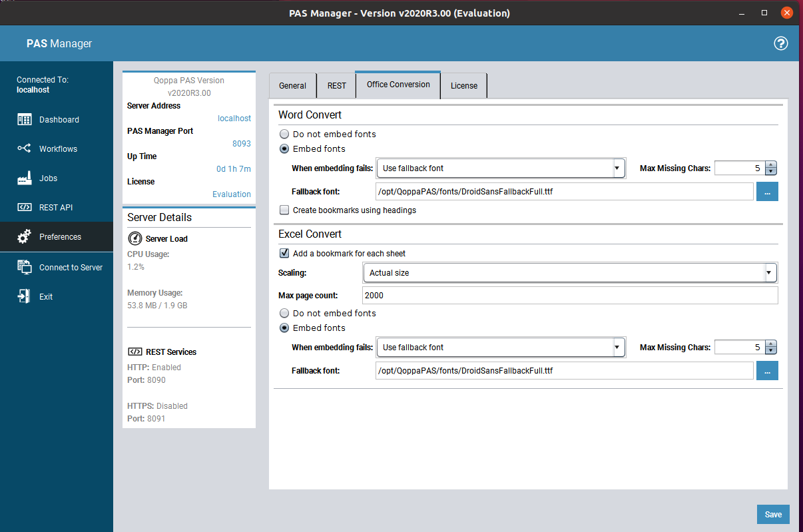Browse for Excel fallback font file
Image resolution: width=803 pixels, height=532 pixels.
[x=767, y=370]
